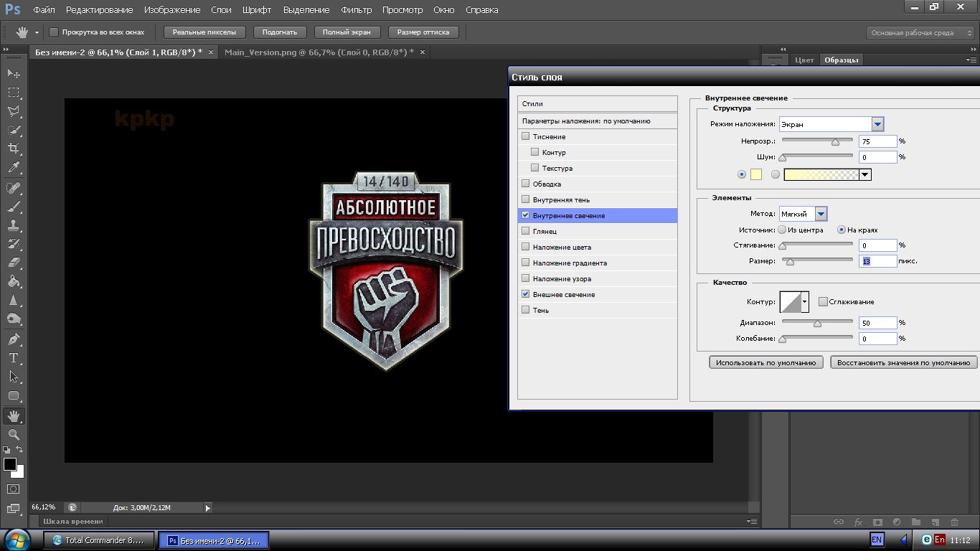Uncheck the Внешнее свечение checkbox
Image resolution: width=980 pixels, height=551 pixels.
click(526, 294)
